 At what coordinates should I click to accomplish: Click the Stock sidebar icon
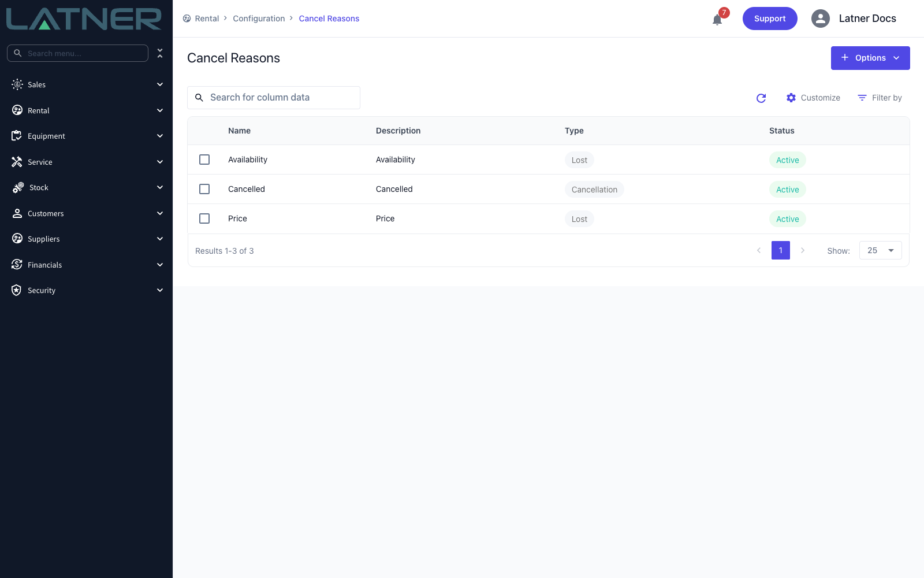pos(18,187)
